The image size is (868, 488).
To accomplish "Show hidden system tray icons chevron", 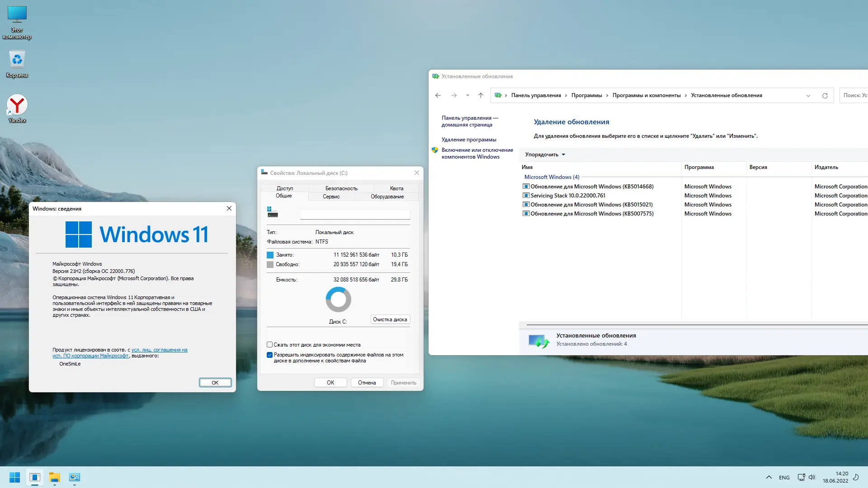I will [769, 477].
